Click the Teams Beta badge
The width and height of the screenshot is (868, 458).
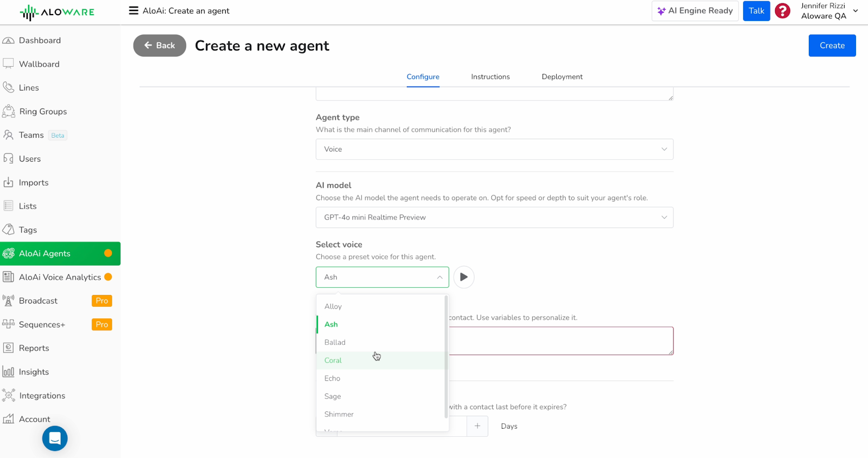click(58, 136)
